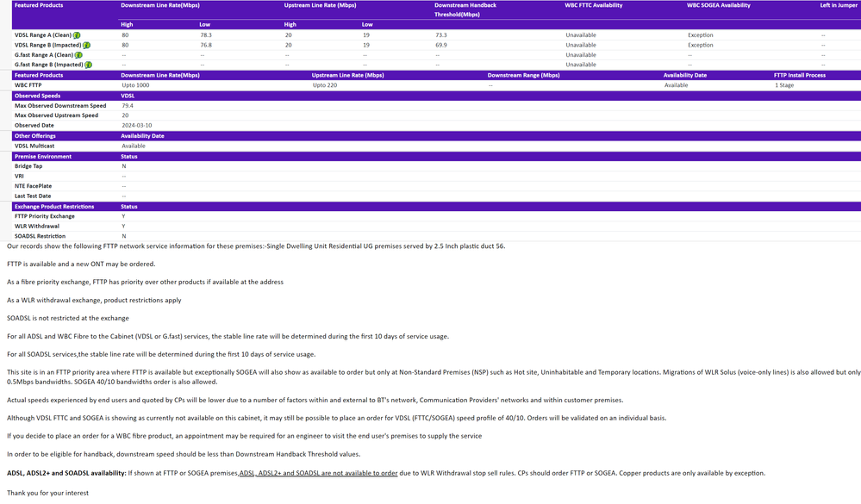Screen dimensions: 861x504
Task: Select the Bridge Tap row label
Action: point(28,166)
